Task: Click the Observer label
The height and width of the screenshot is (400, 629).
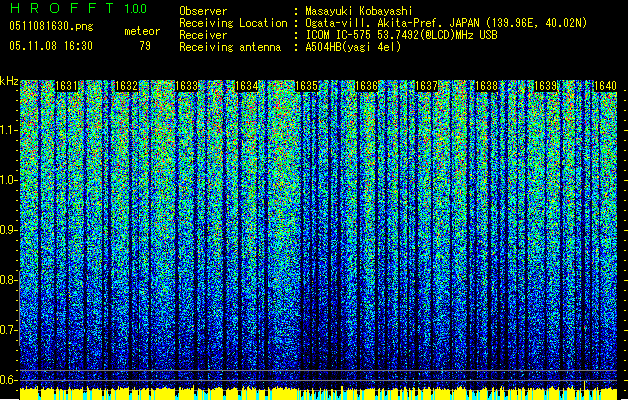Action: pyautogui.click(x=203, y=11)
